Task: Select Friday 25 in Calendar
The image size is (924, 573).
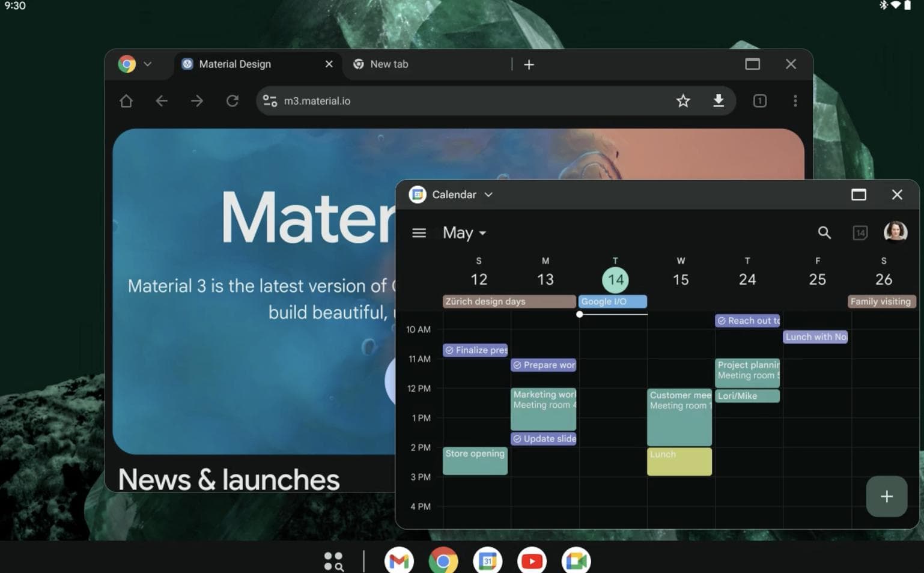Action: pos(817,279)
